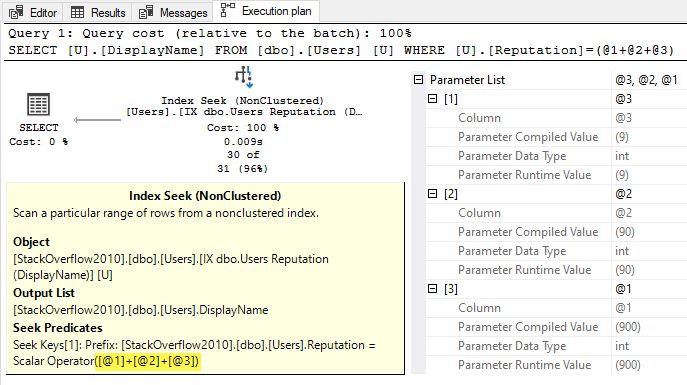Click the int data type under [1]

click(x=622, y=156)
